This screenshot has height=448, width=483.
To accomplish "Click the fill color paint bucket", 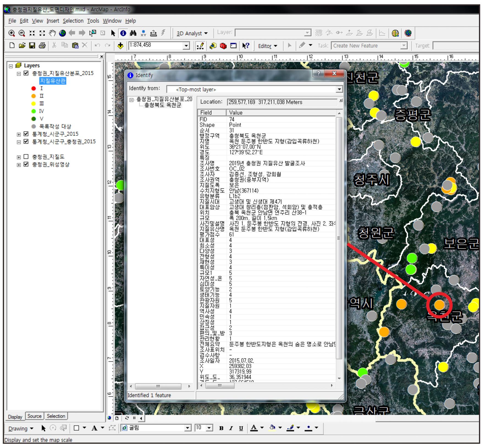I will coord(272,428).
